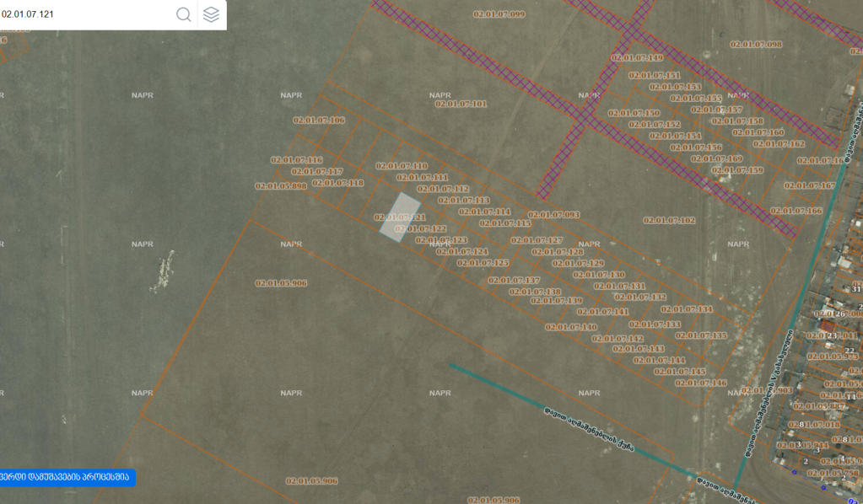
Task: Click parcel label 02.01.07.102
Action: [x=669, y=221]
